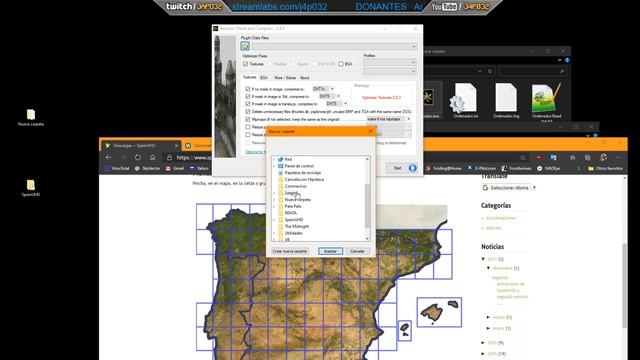The height and width of the screenshot is (360, 640).
Task: Toggle the BSA optimizer checkbox
Action: (x=340, y=64)
